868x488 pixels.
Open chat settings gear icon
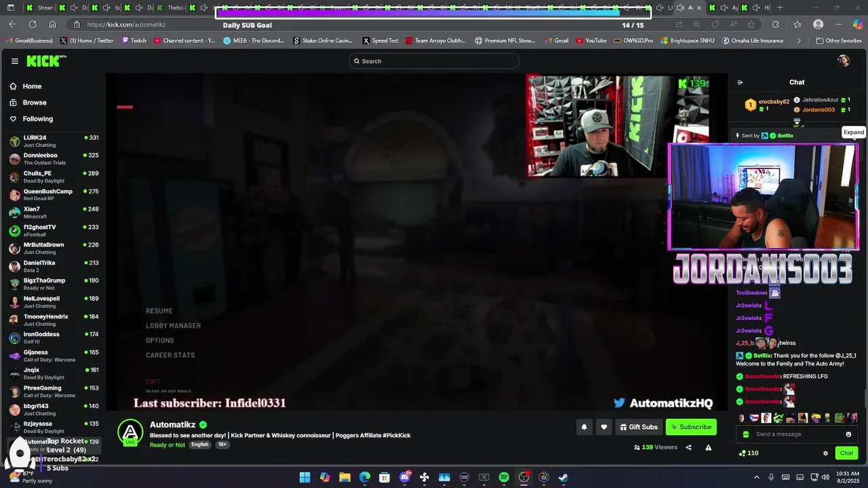pyautogui.click(x=825, y=453)
